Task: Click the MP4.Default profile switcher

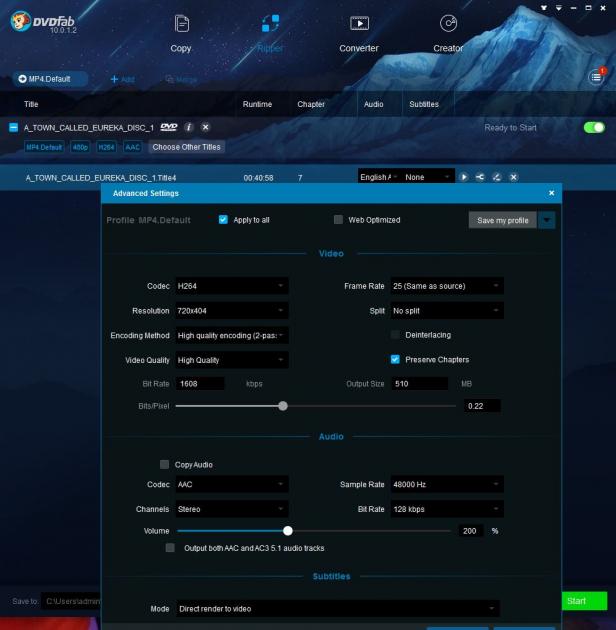Action: coord(50,79)
